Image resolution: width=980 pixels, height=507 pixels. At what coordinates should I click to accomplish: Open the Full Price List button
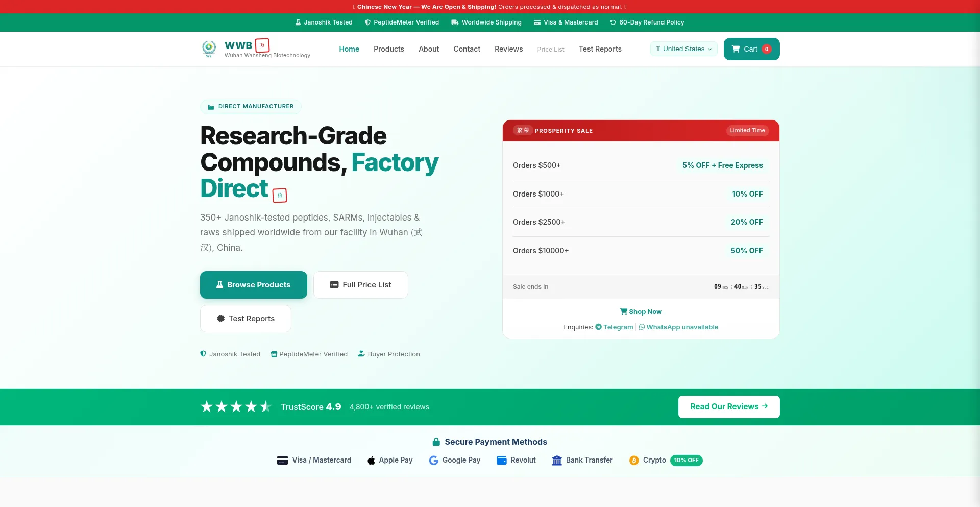coord(361,285)
